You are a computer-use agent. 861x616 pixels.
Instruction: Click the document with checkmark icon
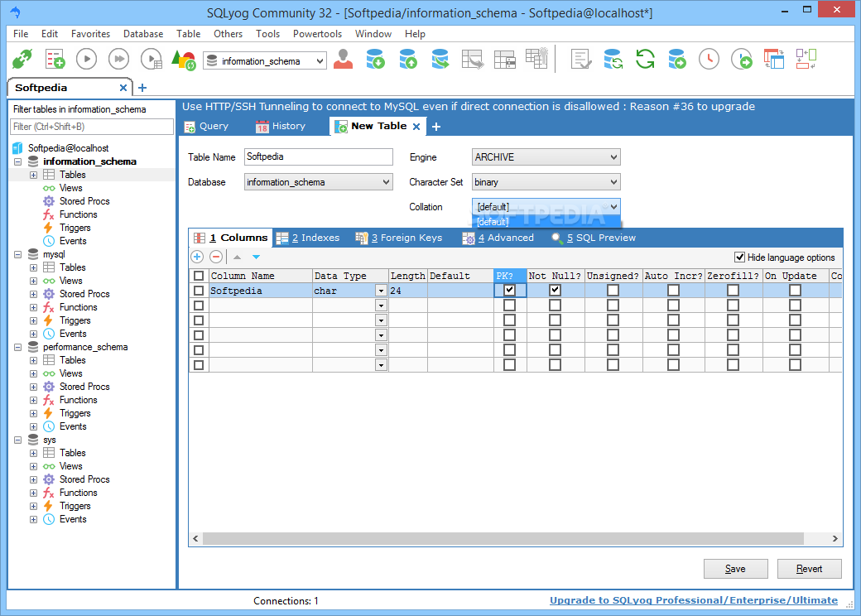[581, 59]
